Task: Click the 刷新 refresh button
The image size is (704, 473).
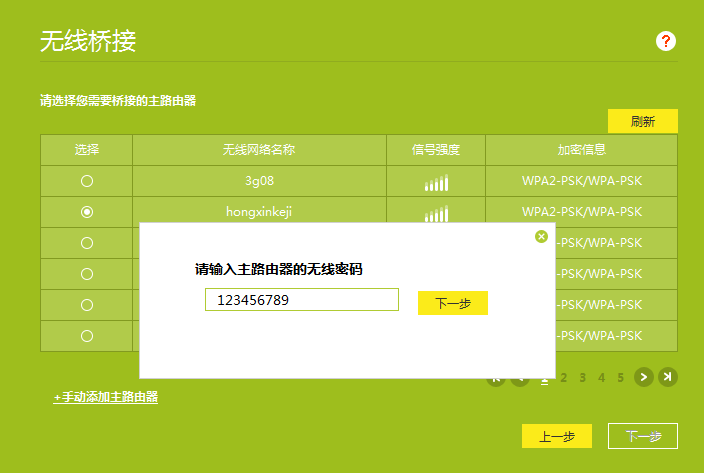Action: pyautogui.click(x=642, y=121)
